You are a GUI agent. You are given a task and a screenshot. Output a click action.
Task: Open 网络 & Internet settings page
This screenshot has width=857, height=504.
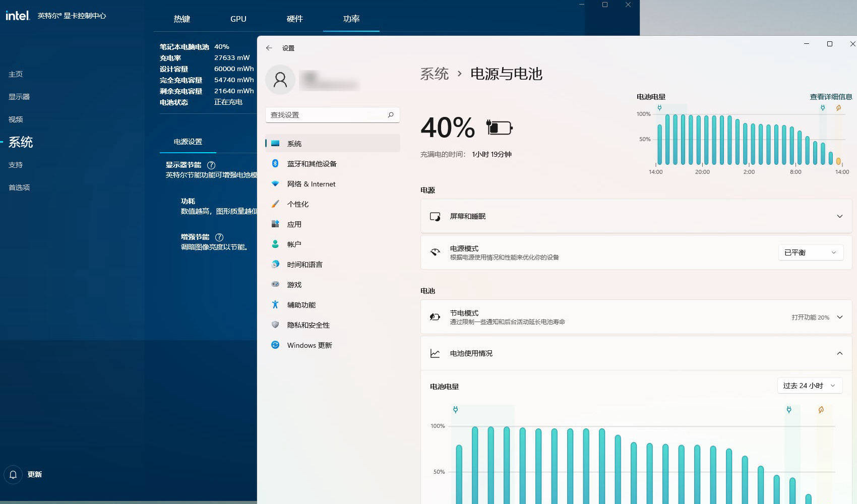point(333,183)
